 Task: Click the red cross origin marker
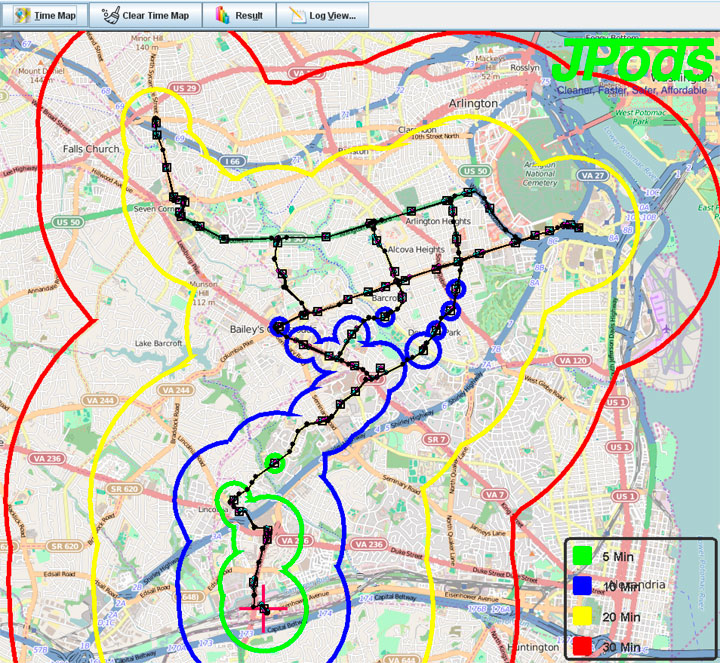[x=264, y=609]
